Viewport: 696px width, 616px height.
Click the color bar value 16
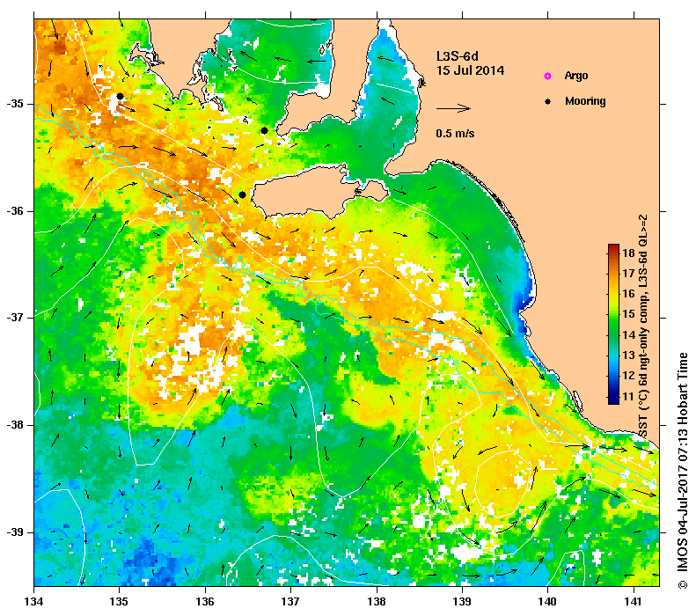click(x=628, y=294)
